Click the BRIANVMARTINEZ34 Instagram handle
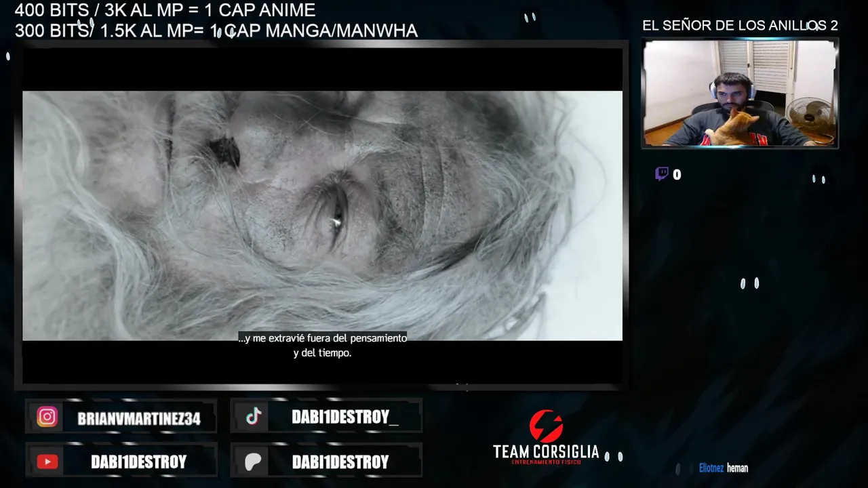Viewport: 868px width, 488px height. (139, 419)
